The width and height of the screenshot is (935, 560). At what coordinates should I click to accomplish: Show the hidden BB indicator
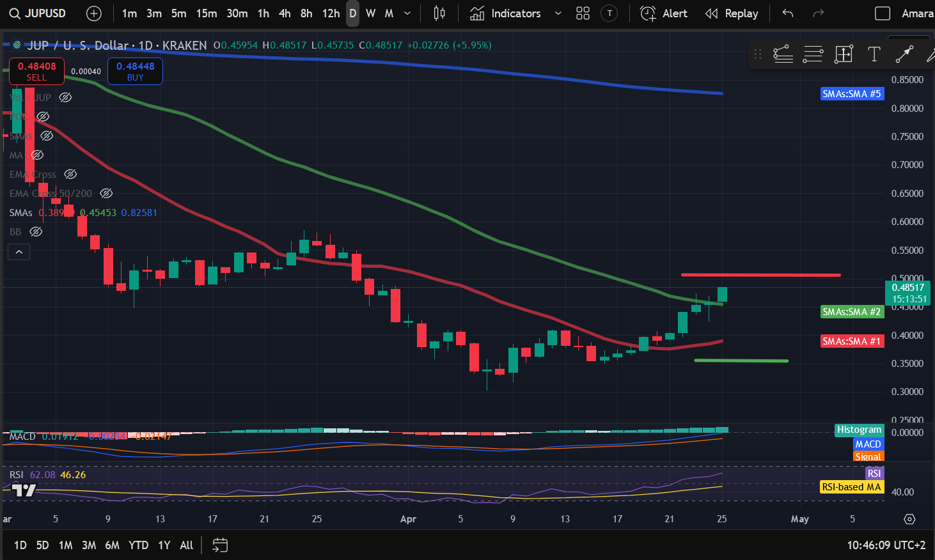(36, 231)
